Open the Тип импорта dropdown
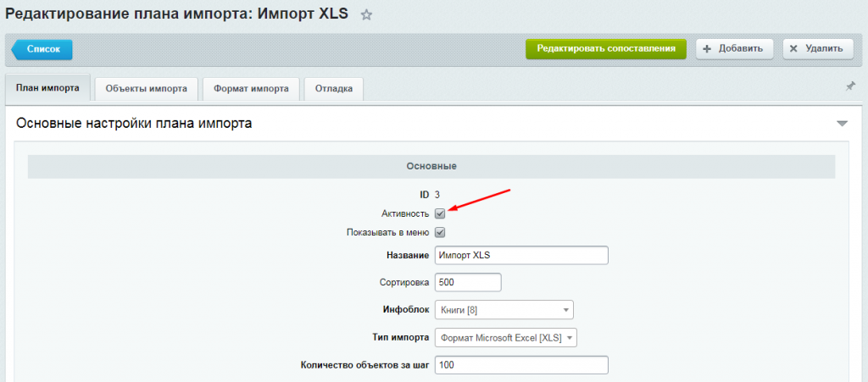The image size is (868, 382). pos(506,338)
